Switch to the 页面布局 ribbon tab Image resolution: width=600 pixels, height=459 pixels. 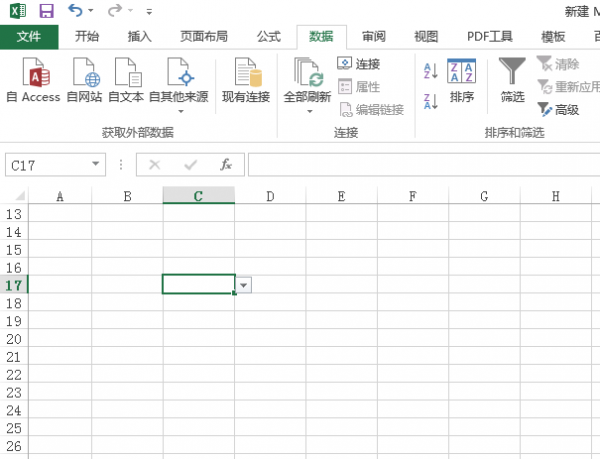[204, 37]
